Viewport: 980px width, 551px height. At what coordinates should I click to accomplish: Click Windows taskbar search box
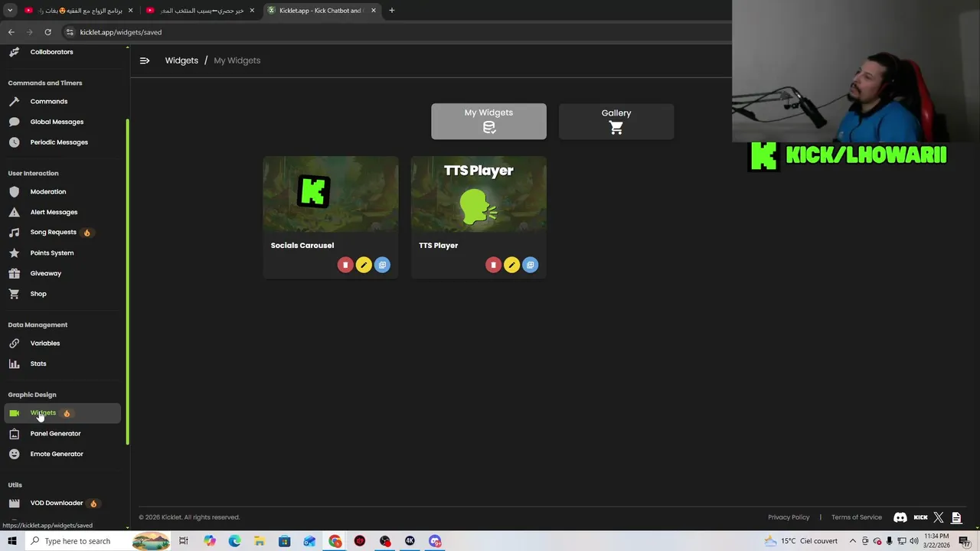point(77,541)
